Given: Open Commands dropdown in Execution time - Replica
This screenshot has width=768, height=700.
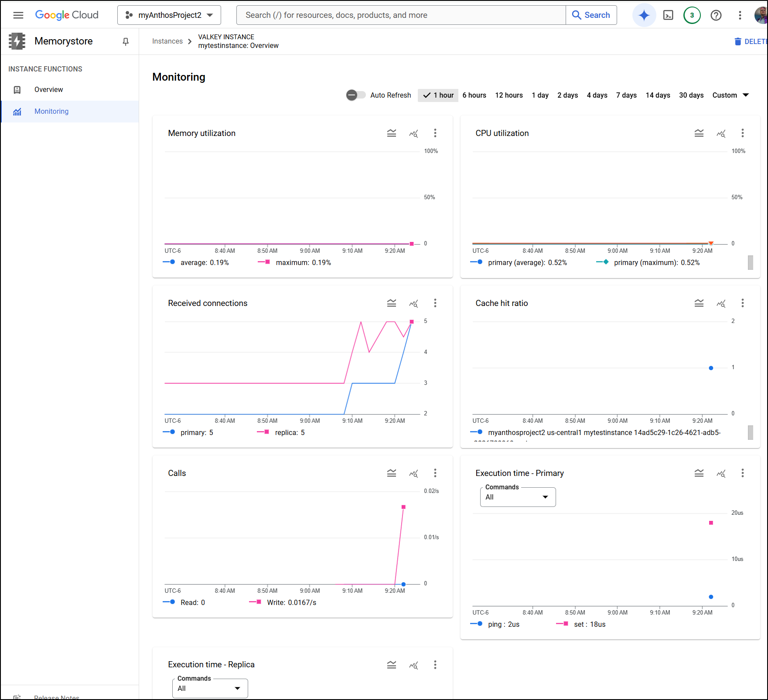Looking at the screenshot, I should [210, 689].
